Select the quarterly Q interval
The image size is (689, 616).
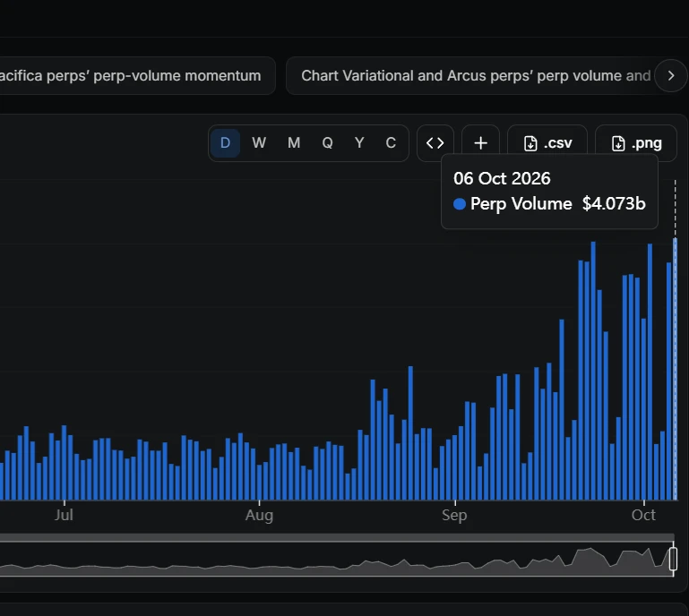[327, 143]
